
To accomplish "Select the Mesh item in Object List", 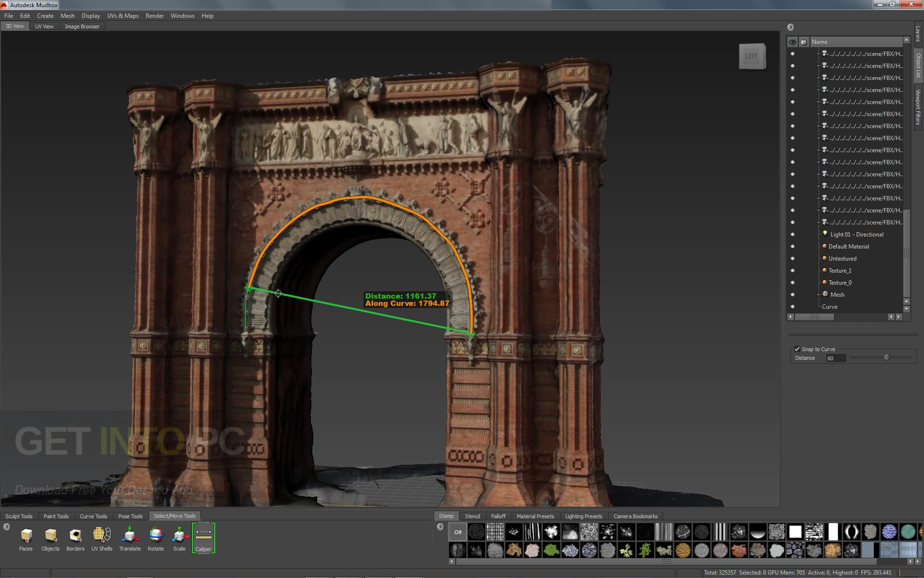I will pos(837,295).
